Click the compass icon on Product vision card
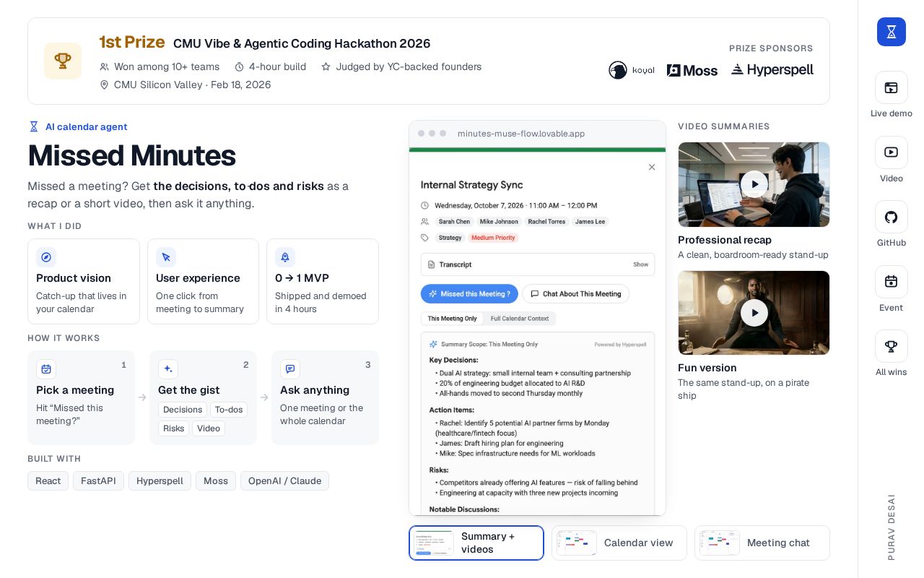 [x=46, y=257]
